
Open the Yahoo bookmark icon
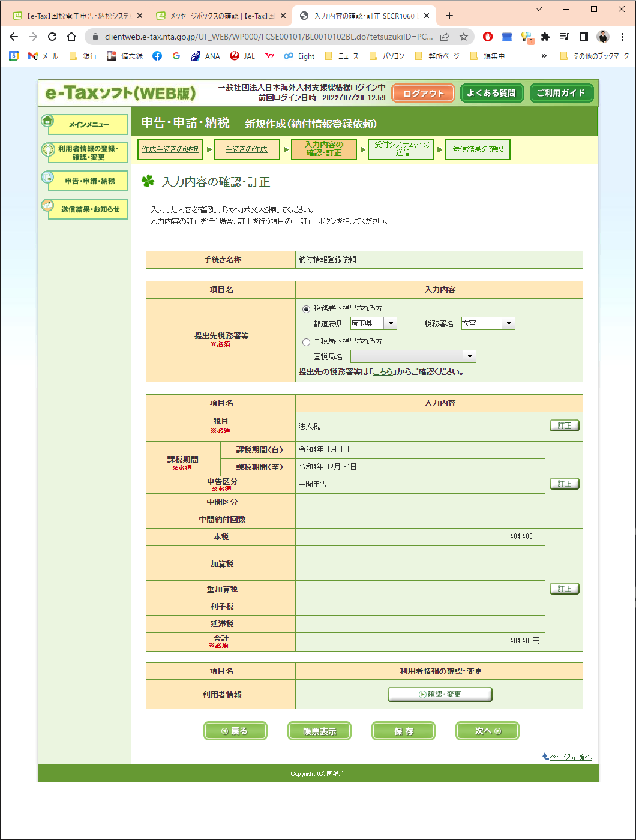[269, 56]
